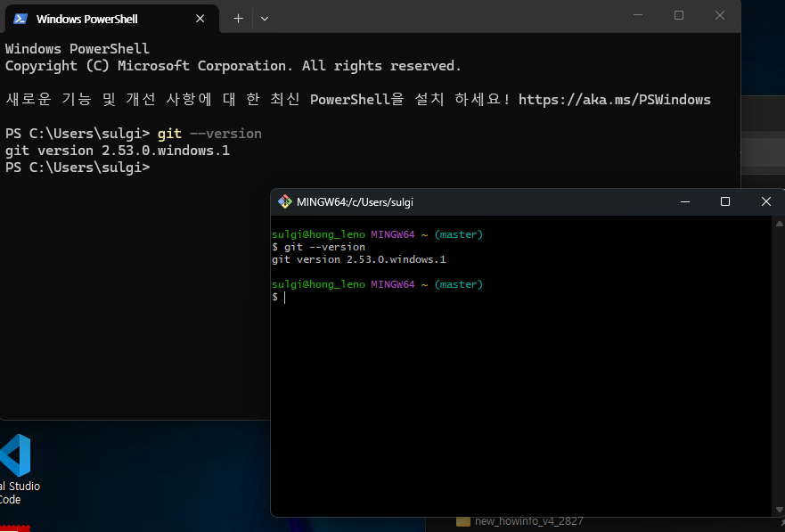The height and width of the screenshot is (532, 785).
Task: Click the Git Bash logo in title bar
Action: [285, 202]
